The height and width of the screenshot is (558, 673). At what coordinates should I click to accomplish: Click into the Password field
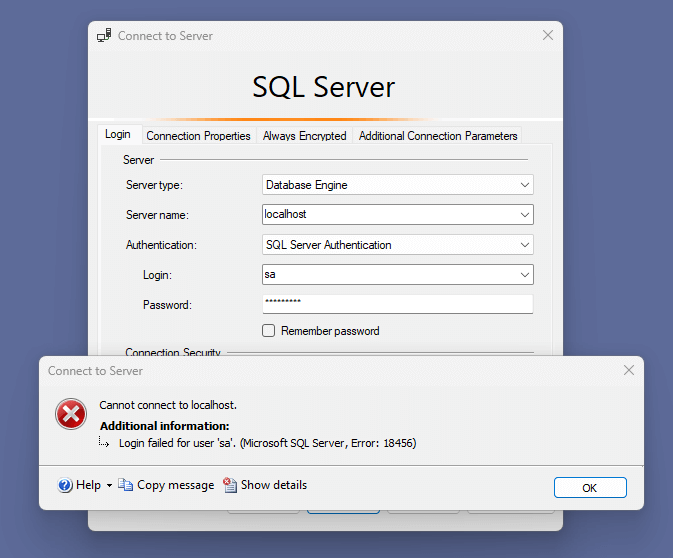(x=397, y=304)
